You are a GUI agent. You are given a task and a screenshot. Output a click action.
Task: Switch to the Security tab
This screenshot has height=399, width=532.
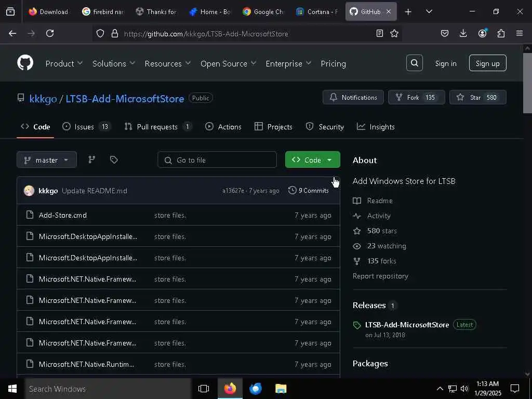(x=325, y=127)
